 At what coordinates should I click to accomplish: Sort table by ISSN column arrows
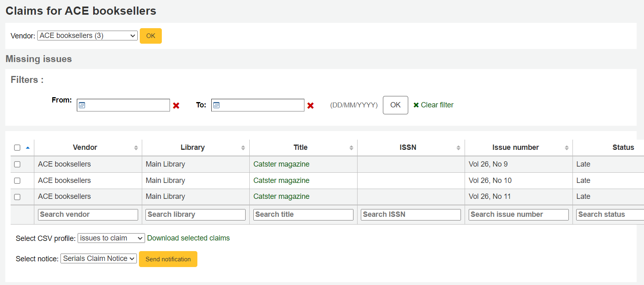click(x=458, y=148)
